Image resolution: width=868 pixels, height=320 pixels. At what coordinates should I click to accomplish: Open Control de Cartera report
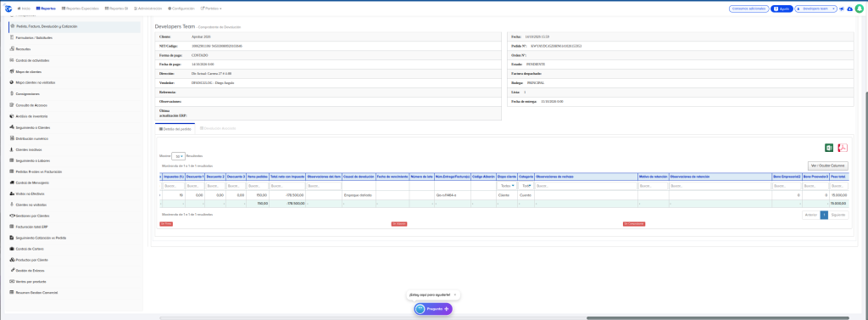30,249
